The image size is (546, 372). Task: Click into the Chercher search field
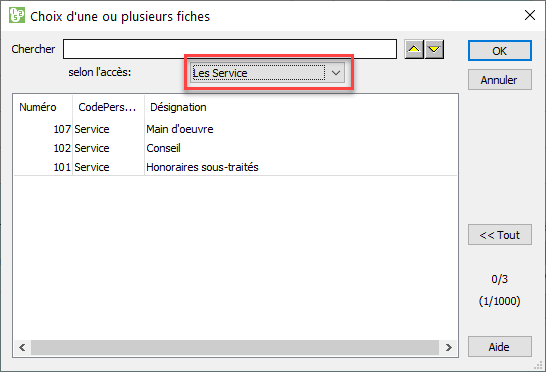(x=230, y=49)
